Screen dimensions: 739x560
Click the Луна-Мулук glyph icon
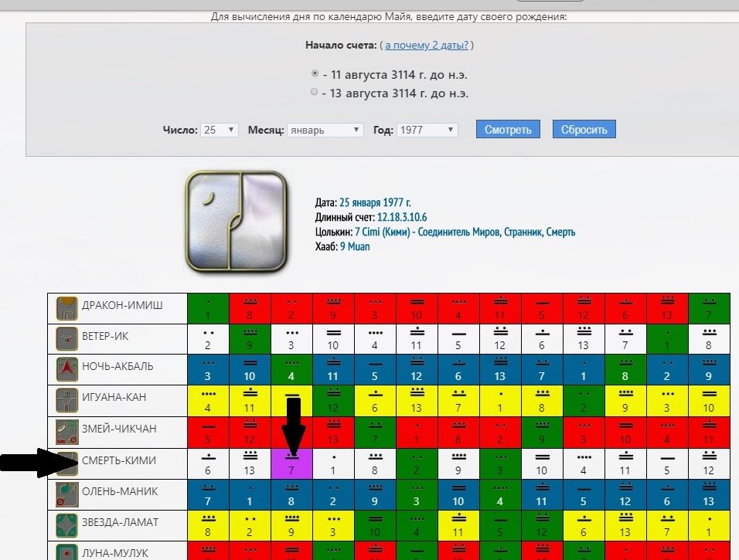pos(67,552)
